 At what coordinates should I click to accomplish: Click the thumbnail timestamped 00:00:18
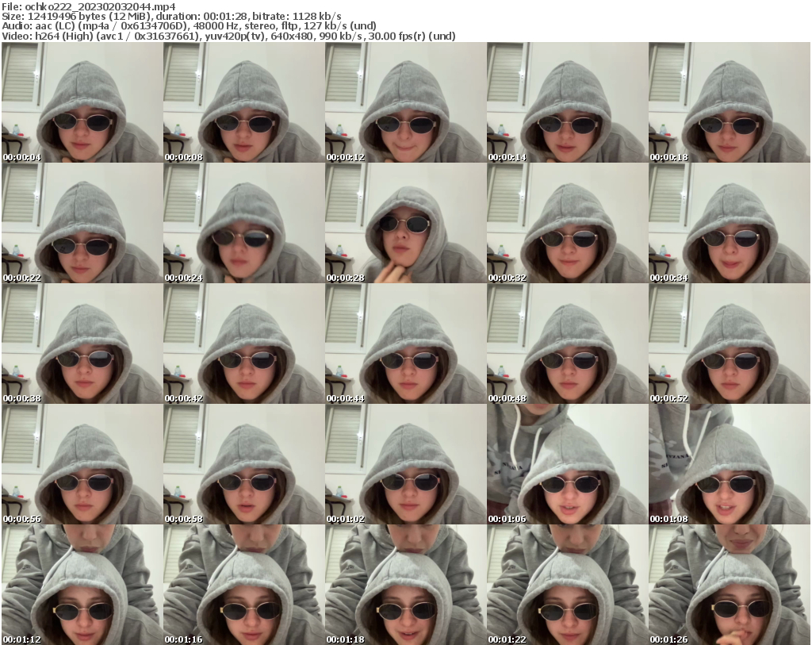730,103
